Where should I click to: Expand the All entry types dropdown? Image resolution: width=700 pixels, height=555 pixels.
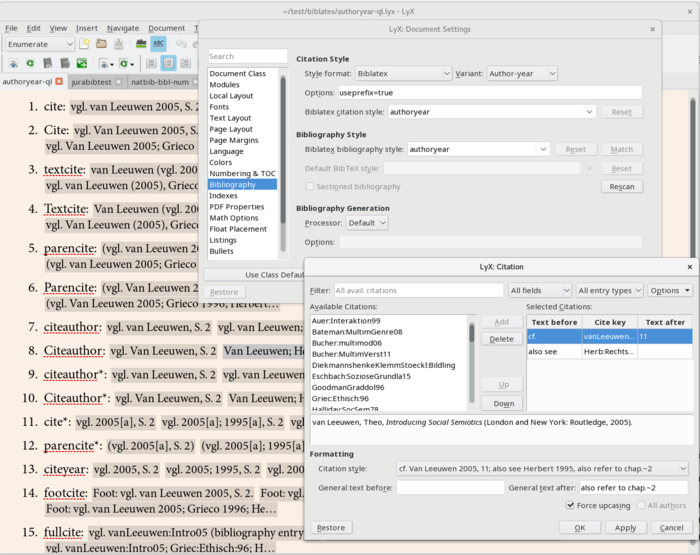tap(607, 290)
